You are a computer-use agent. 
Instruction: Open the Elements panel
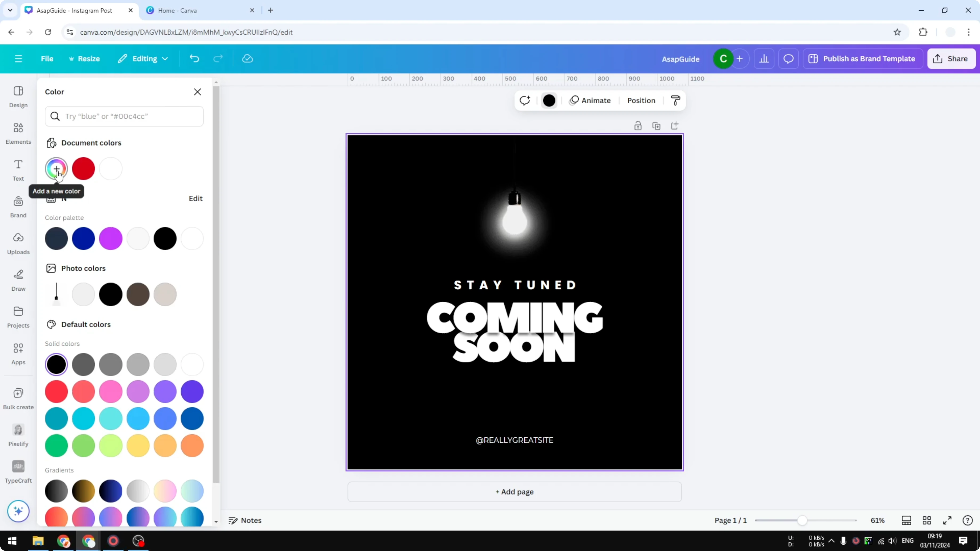[18, 133]
